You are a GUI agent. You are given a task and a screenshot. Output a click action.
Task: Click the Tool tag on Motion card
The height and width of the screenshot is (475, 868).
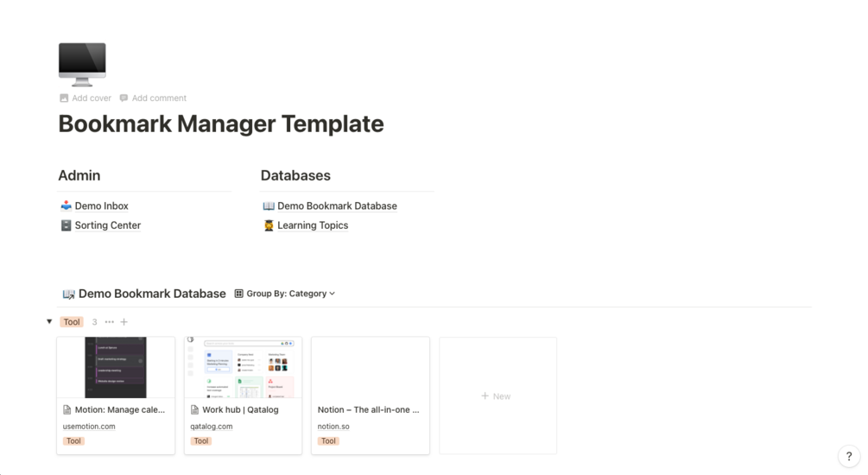point(73,441)
